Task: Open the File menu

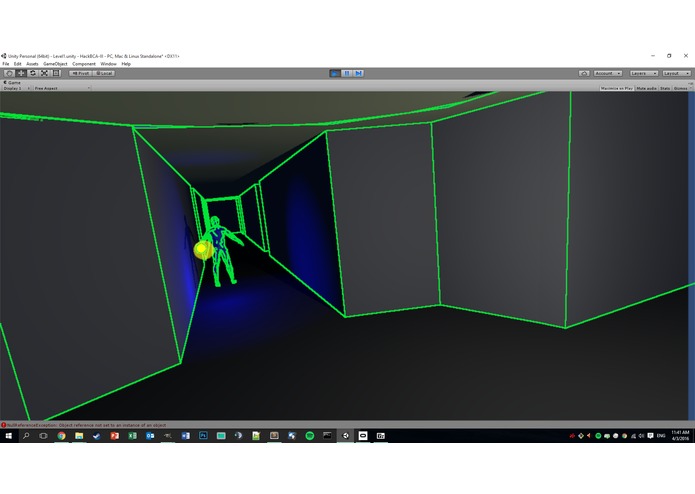Action: click(x=6, y=64)
